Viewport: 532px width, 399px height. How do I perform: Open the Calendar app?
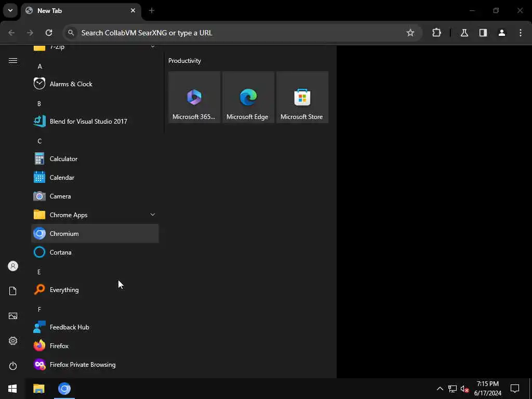(95, 178)
